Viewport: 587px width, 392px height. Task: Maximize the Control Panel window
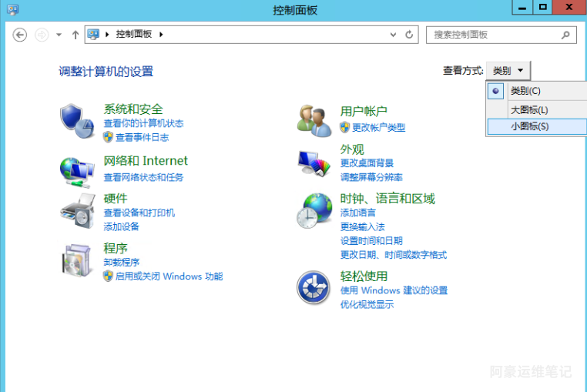[x=543, y=8]
